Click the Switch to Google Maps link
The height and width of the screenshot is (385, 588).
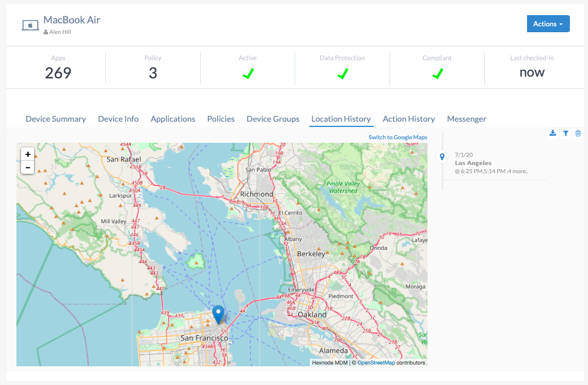(398, 137)
